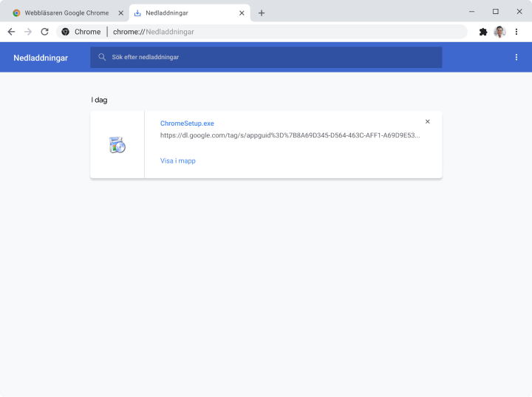
Task: Click the ChromeSetup.exe file name link
Action: [x=187, y=123]
